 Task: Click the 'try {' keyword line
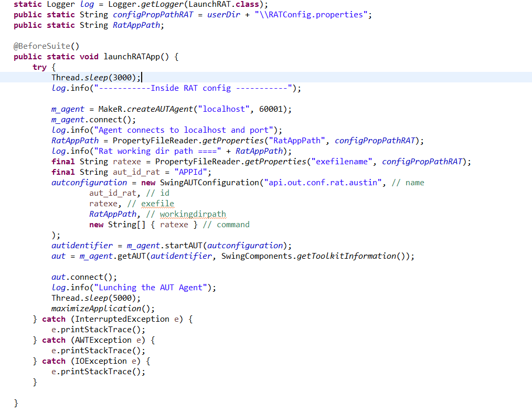44,67
